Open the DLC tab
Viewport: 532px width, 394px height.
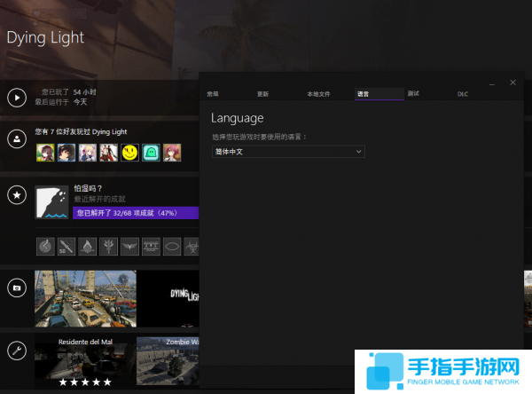coord(463,93)
